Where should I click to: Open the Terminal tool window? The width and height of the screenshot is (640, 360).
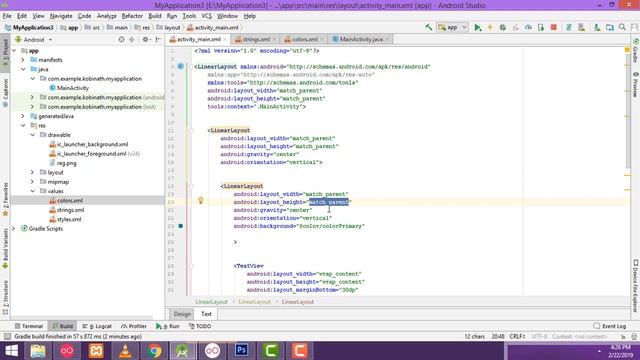29,326
